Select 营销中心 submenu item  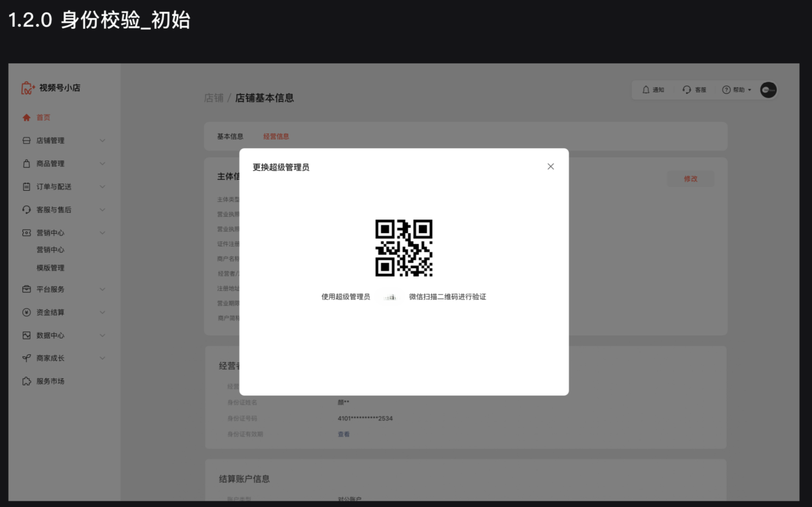tap(50, 250)
